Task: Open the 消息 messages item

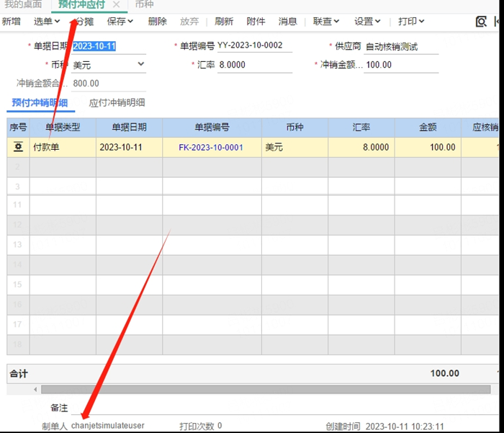Action: [288, 21]
